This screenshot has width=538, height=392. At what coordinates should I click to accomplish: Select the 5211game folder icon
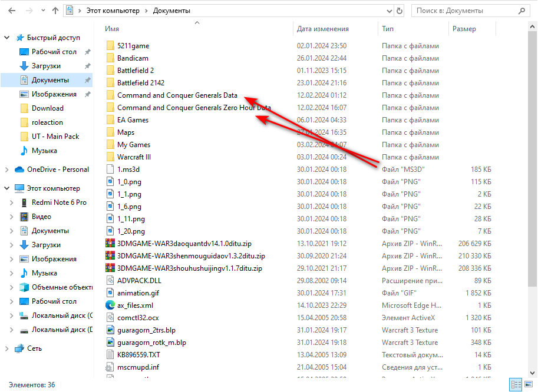(x=110, y=45)
